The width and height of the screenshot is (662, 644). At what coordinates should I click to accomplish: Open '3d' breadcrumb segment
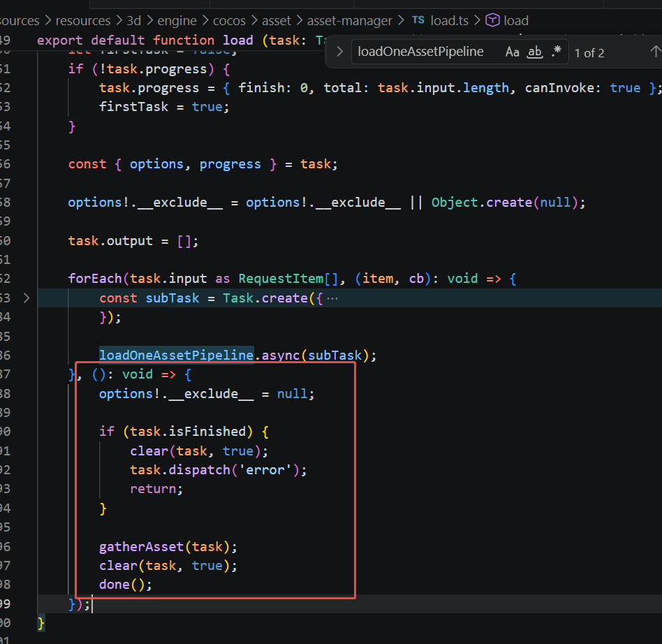pyautogui.click(x=134, y=21)
